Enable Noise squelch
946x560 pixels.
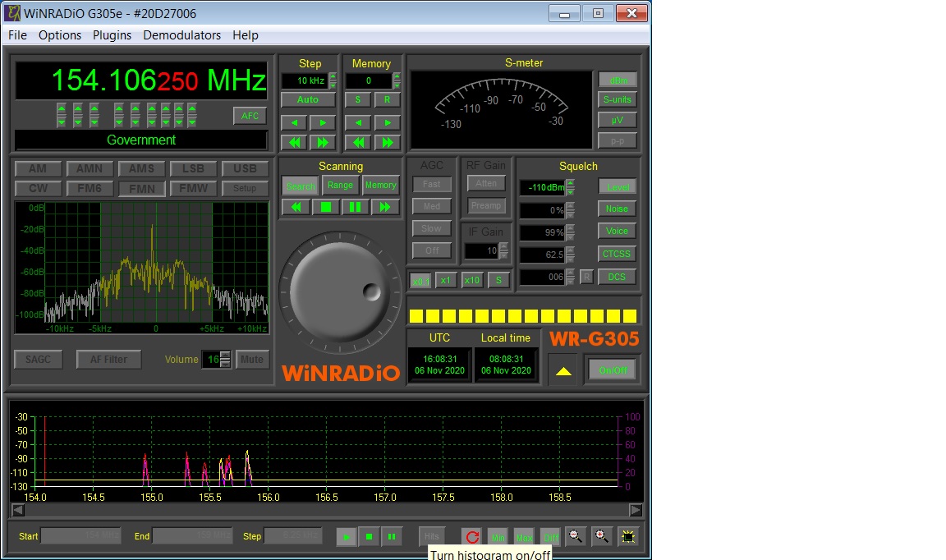coord(617,209)
